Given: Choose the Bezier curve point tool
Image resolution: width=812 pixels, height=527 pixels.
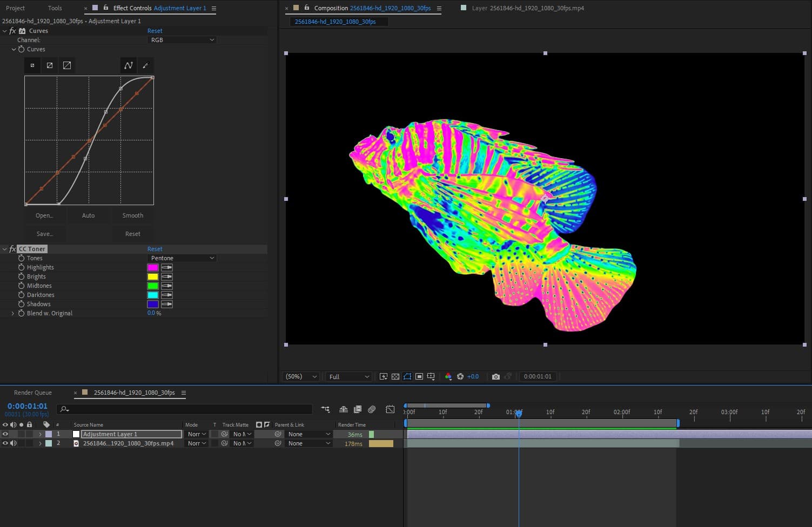Looking at the screenshot, I should tap(128, 65).
